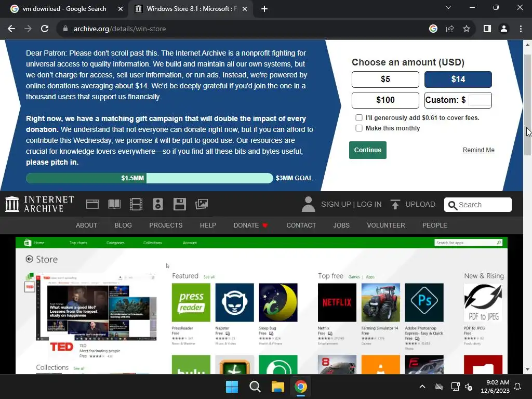The image size is (532, 399).
Task: Open the notifications bell
Action: point(518,387)
